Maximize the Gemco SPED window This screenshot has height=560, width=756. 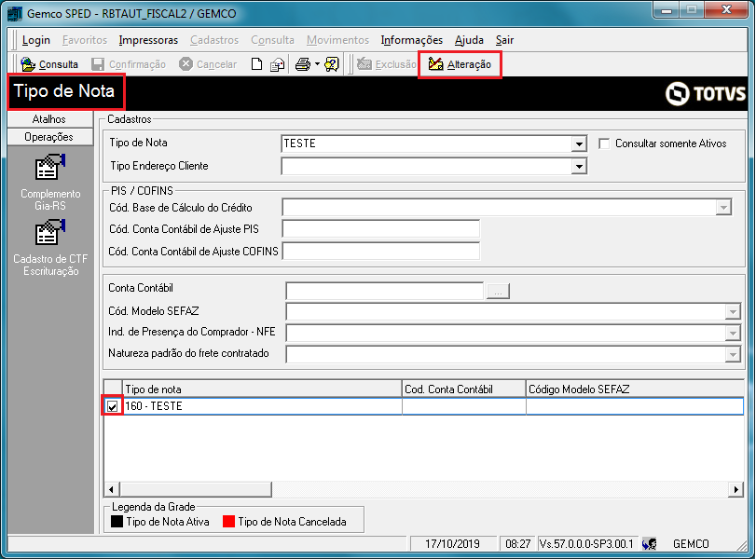point(692,10)
